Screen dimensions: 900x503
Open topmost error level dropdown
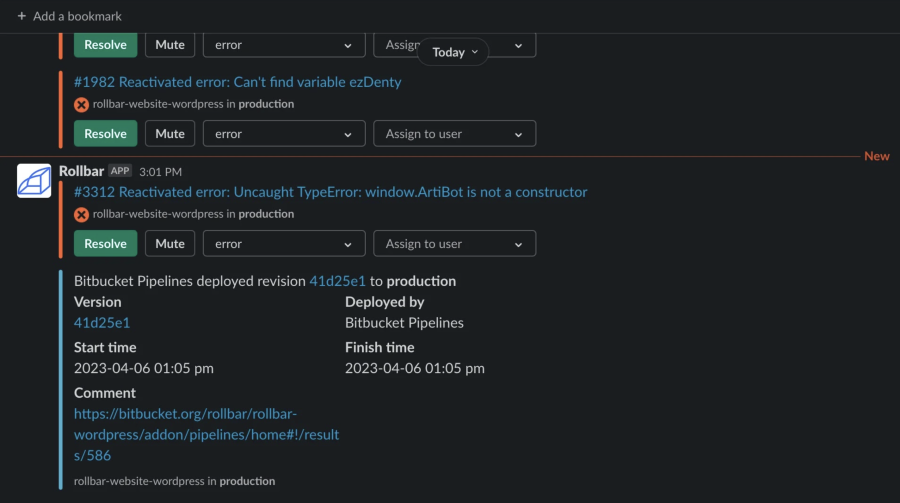pos(284,45)
